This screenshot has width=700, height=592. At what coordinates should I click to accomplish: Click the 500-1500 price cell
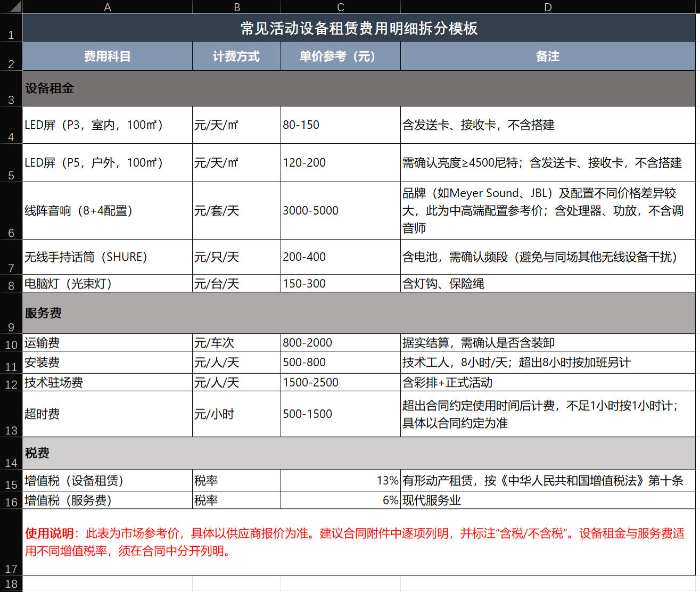coord(341,414)
